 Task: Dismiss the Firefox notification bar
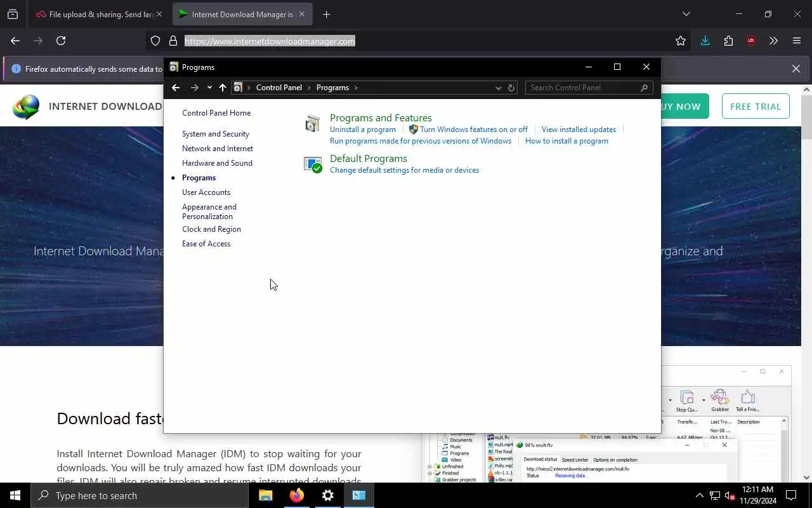click(796, 69)
